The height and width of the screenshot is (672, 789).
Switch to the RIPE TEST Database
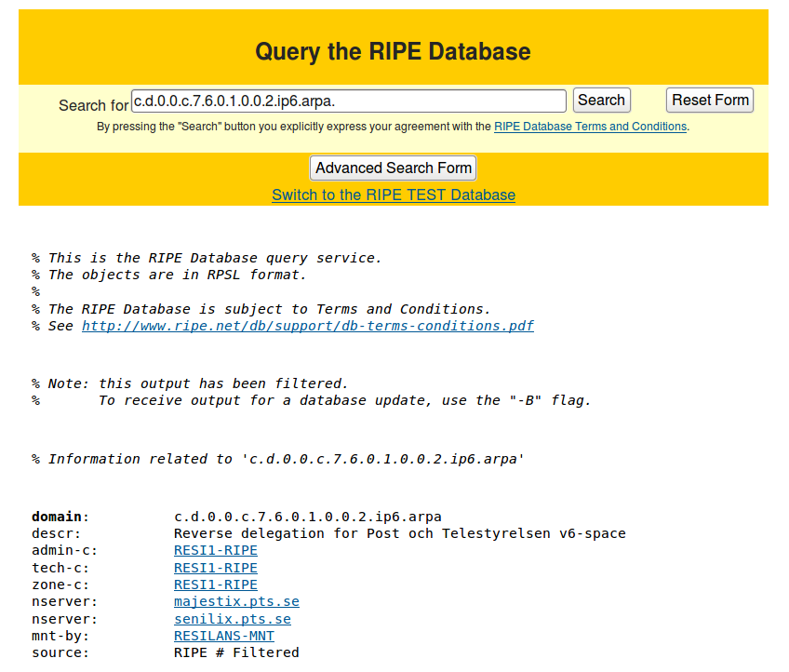[394, 195]
